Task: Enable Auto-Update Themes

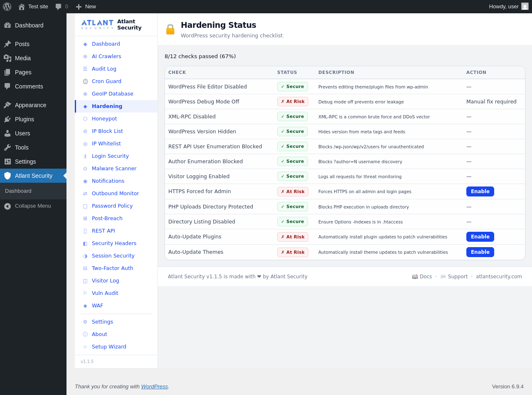Action: click(480, 252)
